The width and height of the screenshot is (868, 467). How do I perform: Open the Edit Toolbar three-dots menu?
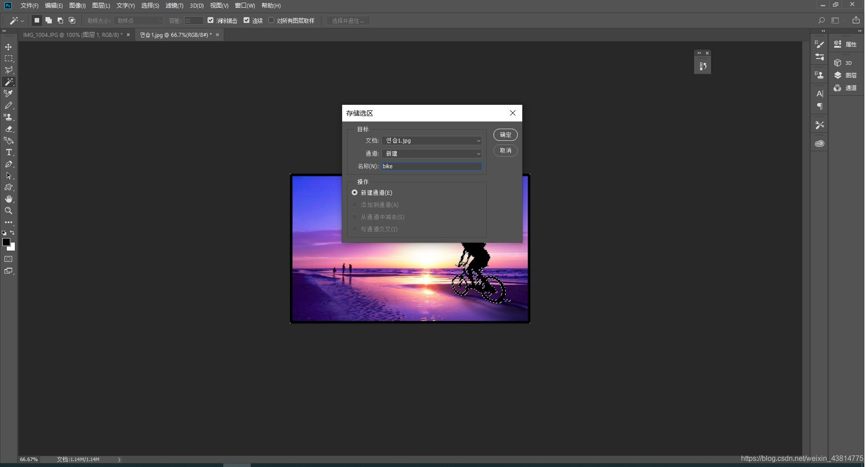[9, 222]
